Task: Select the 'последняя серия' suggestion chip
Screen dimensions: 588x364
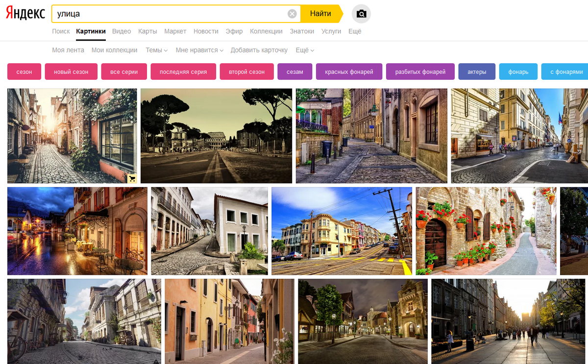Action: pyautogui.click(x=183, y=72)
